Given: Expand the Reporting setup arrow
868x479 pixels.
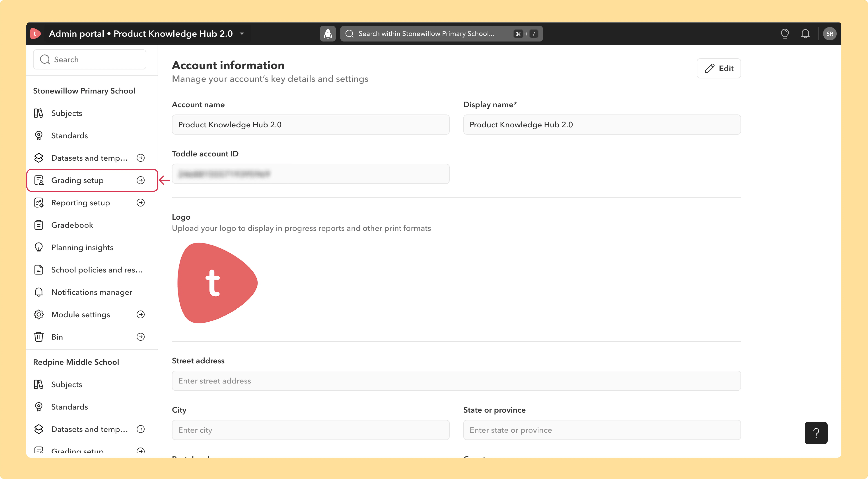Looking at the screenshot, I should pyautogui.click(x=141, y=203).
